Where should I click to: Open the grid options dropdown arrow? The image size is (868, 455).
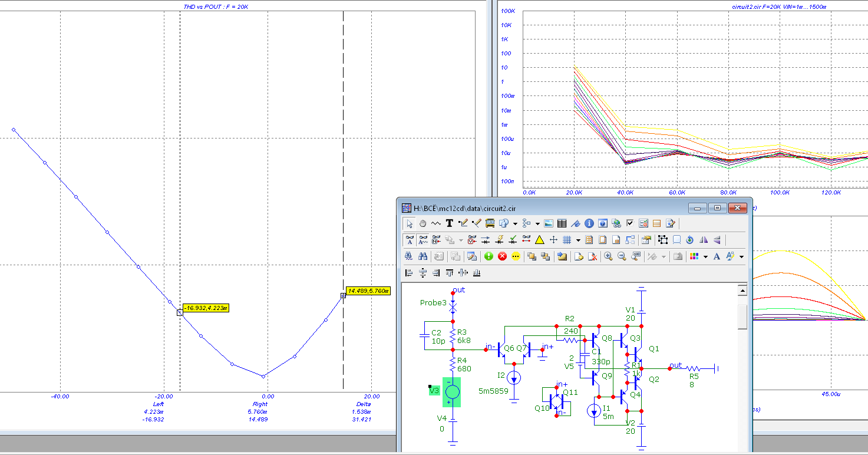point(578,240)
